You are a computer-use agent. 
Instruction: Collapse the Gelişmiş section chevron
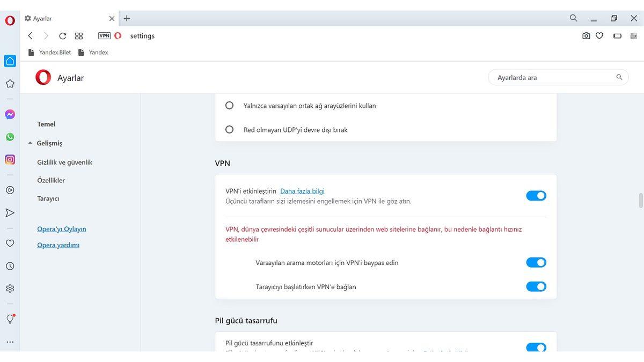(x=30, y=143)
